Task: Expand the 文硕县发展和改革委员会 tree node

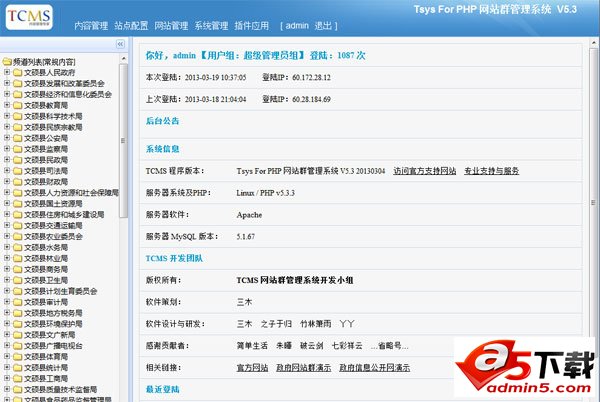Action: 7,83
